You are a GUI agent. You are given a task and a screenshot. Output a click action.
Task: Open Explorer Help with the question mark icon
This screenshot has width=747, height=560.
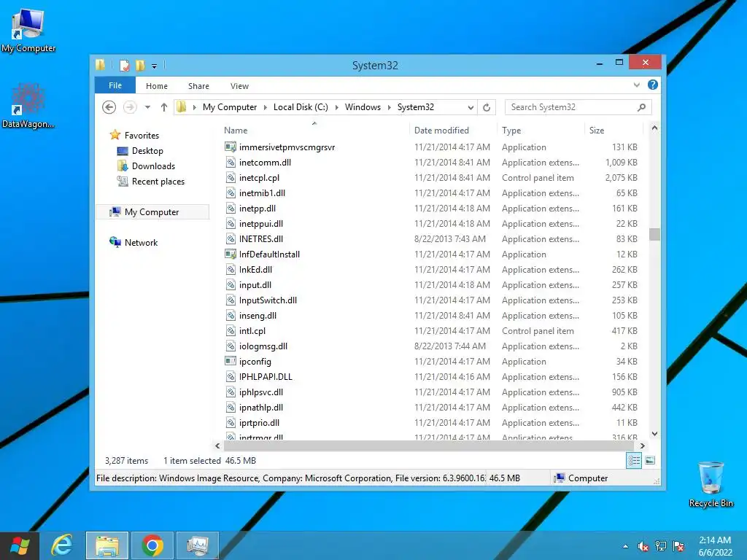coord(653,85)
